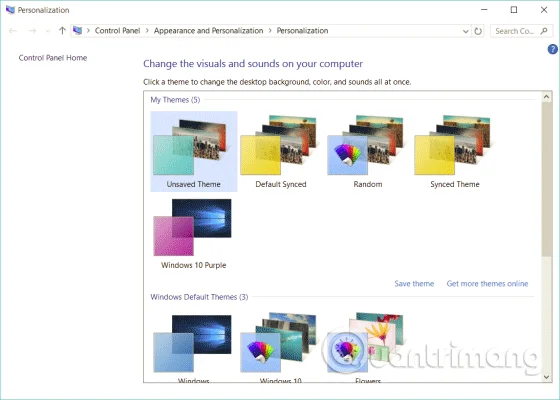Go up one level with up arrow

tap(62, 31)
